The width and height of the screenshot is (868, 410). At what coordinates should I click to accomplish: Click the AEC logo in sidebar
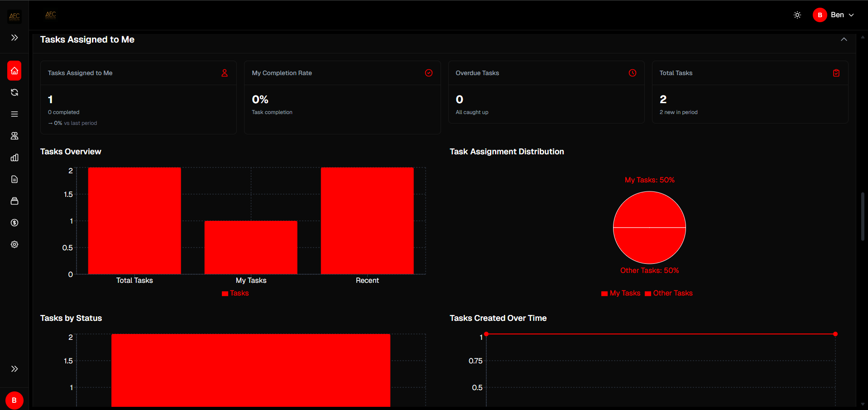pos(14,17)
